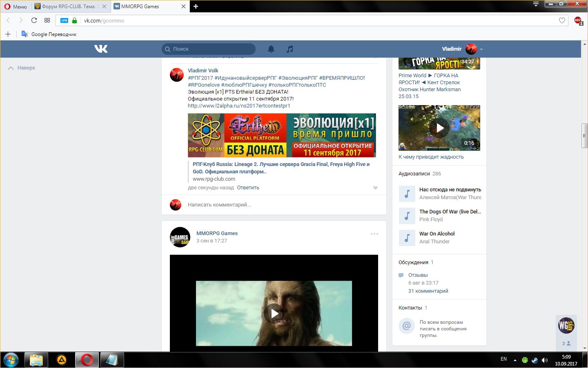Open the Эволюция x1 banner image

282,135
